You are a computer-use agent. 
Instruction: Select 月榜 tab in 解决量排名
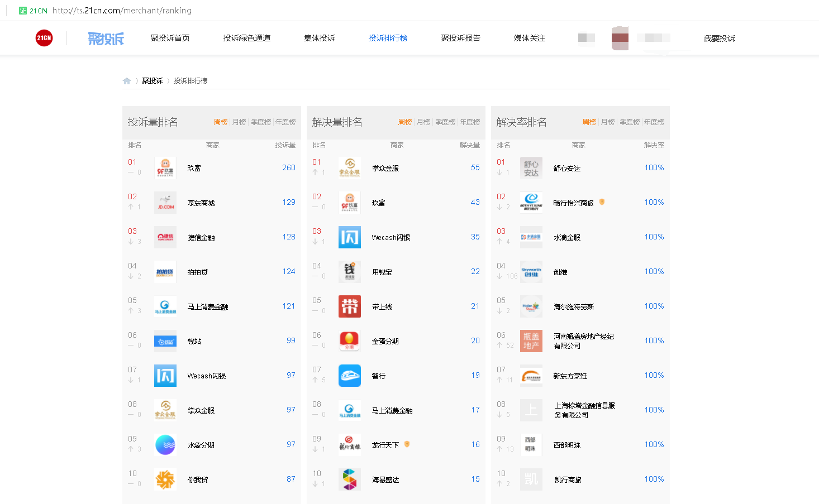pos(423,122)
